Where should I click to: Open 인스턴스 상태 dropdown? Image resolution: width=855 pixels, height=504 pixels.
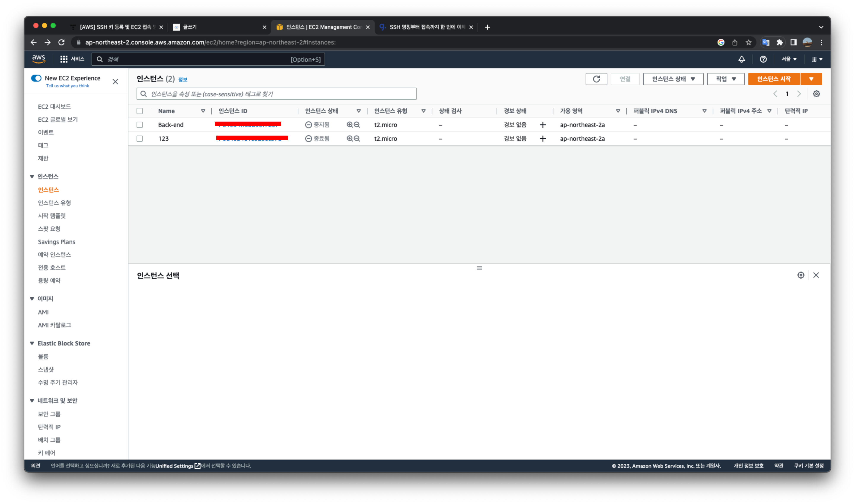[673, 79]
